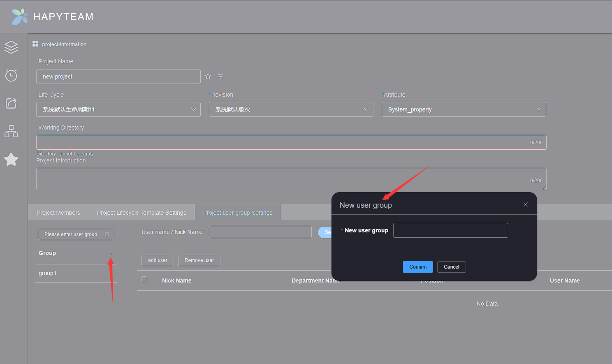This screenshot has width=612, height=364.
Task: Open the alarm clock sidebar icon
Action: pos(11,75)
